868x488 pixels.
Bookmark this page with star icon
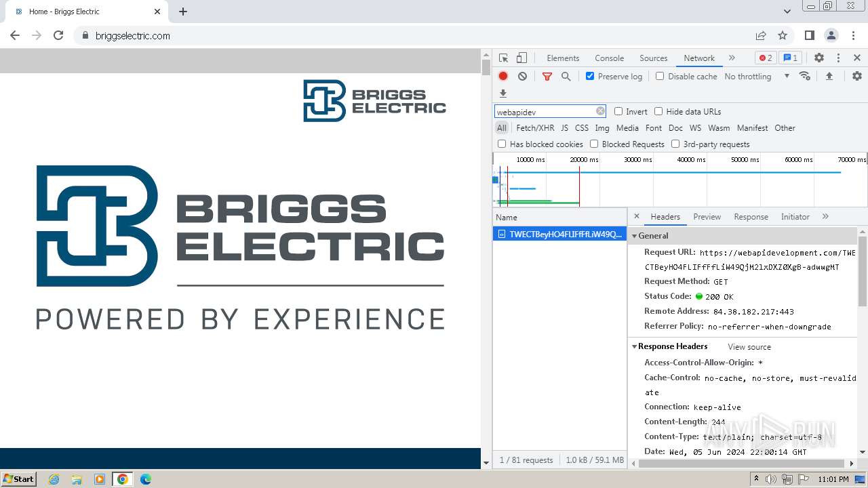click(x=783, y=36)
